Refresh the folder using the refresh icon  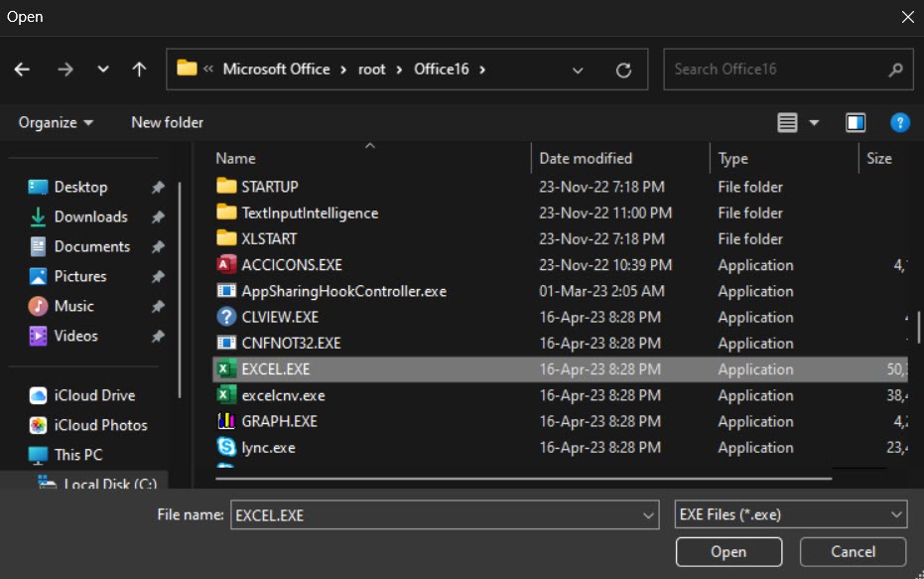(624, 70)
